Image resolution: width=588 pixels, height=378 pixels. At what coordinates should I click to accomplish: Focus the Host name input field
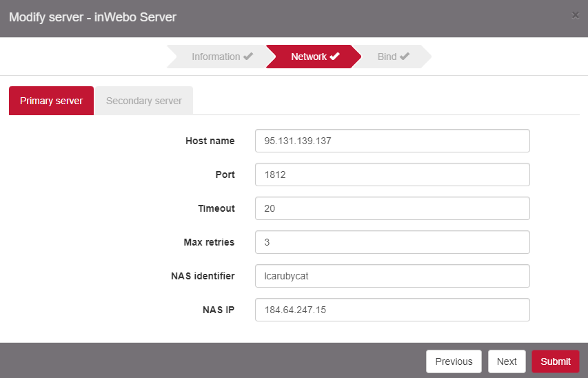pos(392,141)
